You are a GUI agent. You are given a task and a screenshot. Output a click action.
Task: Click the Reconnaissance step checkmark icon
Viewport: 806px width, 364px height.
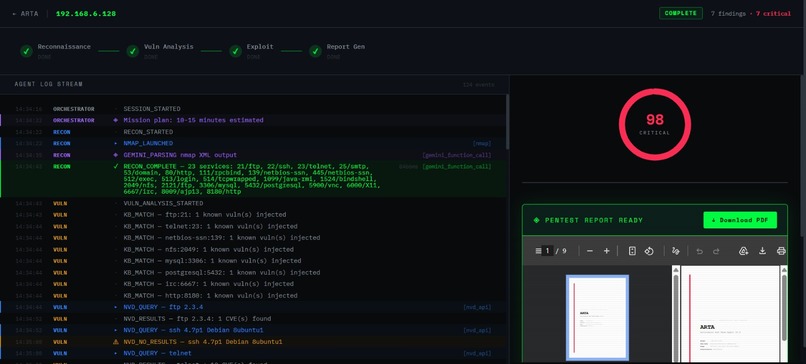pos(26,51)
